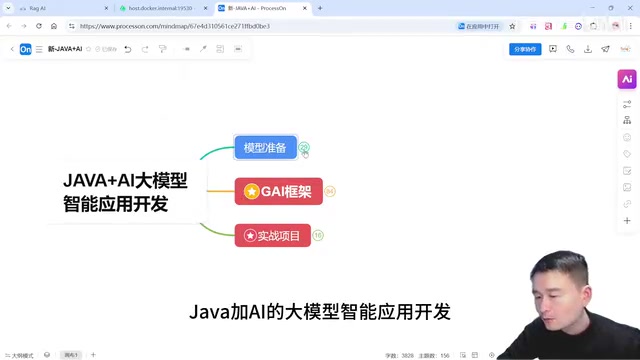Open the emoji icon panel in sidebar
The height and width of the screenshot is (360, 640).
(x=627, y=137)
